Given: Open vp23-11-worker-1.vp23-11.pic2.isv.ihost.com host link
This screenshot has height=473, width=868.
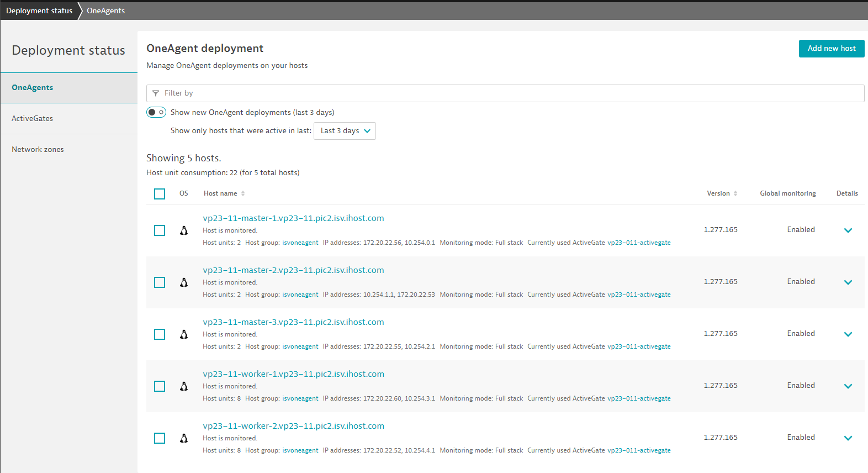Looking at the screenshot, I should [x=293, y=374].
